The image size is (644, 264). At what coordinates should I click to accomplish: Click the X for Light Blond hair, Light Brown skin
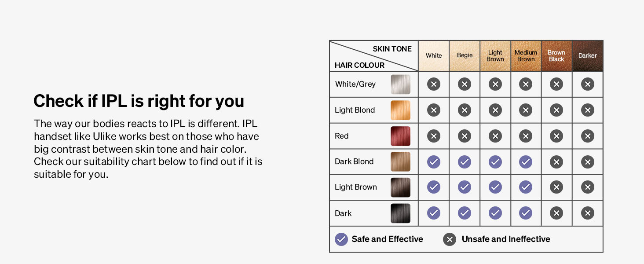495,110
